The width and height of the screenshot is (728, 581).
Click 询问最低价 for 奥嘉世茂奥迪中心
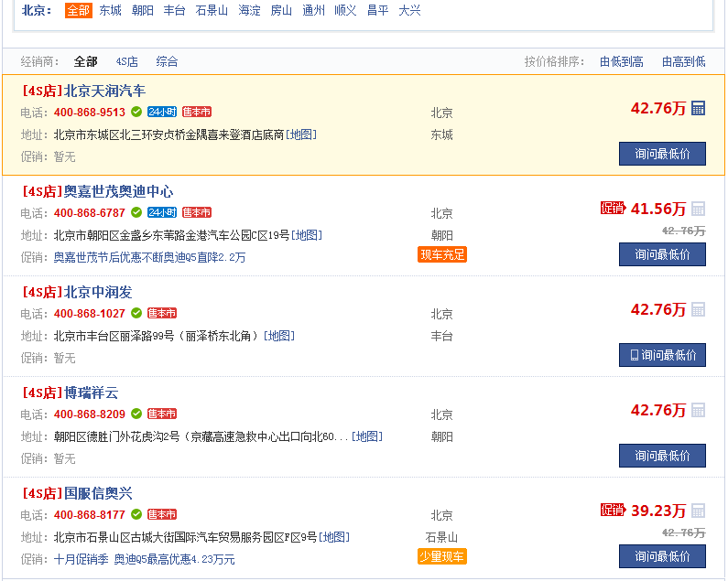pos(663,254)
